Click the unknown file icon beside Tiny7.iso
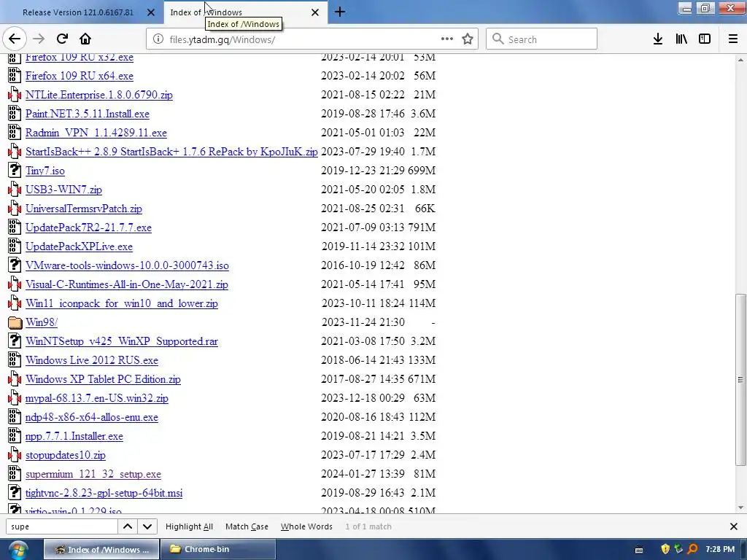The image size is (747, 560). click(x=15, y=171)
